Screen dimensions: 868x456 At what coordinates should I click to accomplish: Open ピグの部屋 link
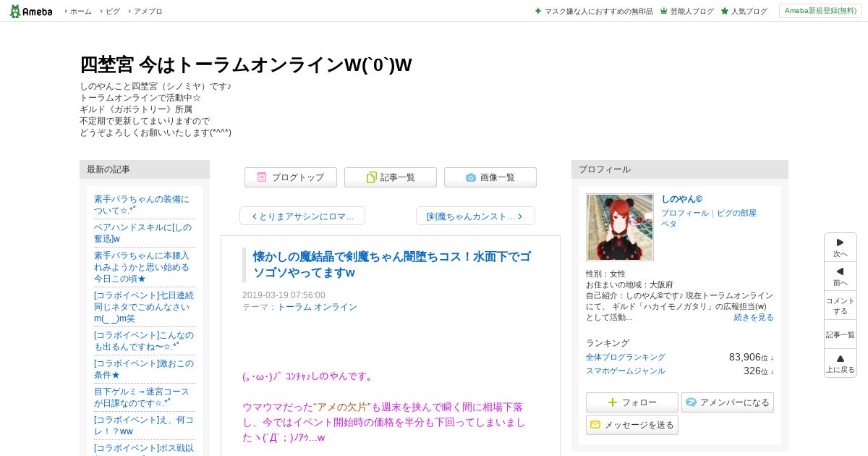pos(736,214)
